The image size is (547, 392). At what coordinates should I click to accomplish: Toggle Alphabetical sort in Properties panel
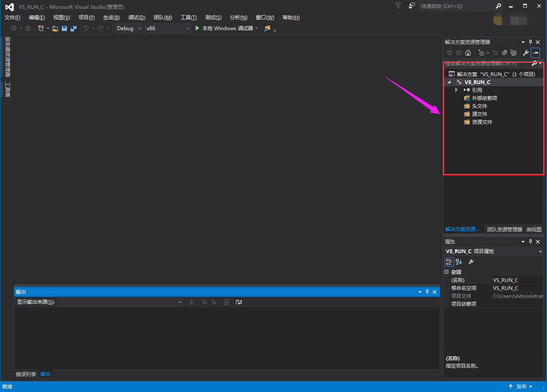(x=459, y=262)
